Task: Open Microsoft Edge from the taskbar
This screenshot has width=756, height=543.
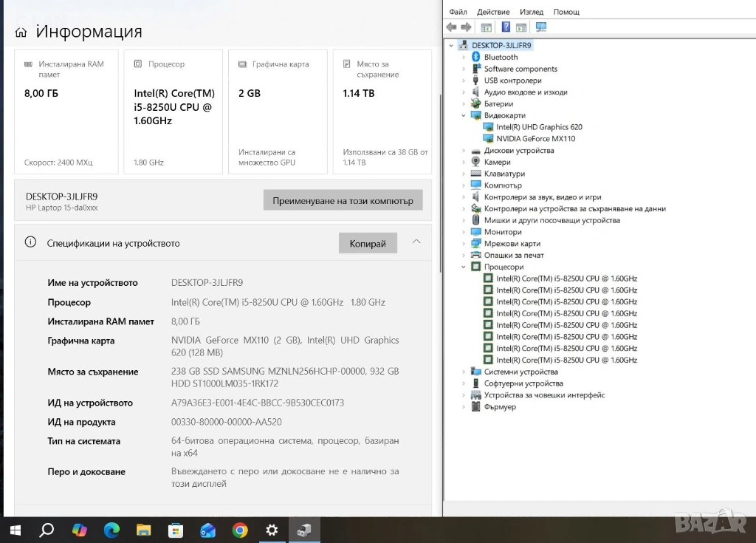Action: [x=111, y=530]
